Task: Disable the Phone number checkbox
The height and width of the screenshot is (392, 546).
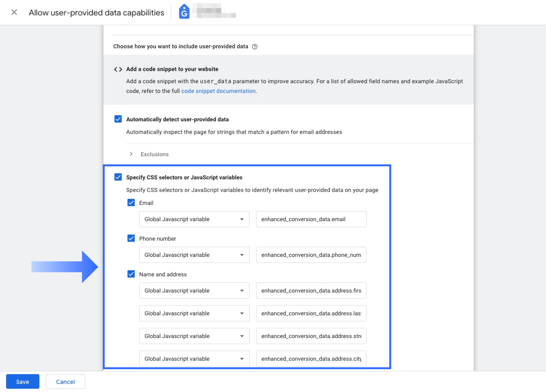Action: (x=131, y=238)
